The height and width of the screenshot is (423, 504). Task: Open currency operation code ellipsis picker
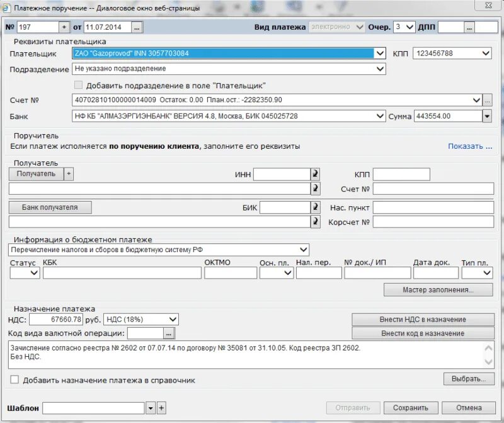[x=169, y=333]
